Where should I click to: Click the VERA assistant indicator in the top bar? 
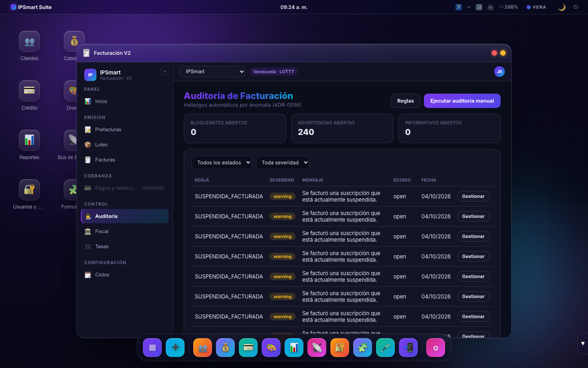point(536,7)
